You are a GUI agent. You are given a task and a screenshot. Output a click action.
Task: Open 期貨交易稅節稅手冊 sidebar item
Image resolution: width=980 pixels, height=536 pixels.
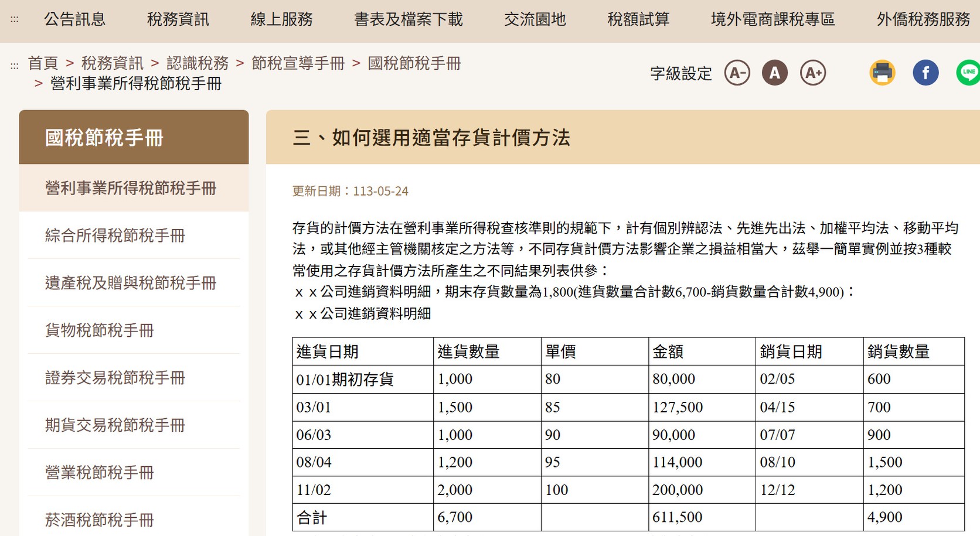[x=134, y=425]
